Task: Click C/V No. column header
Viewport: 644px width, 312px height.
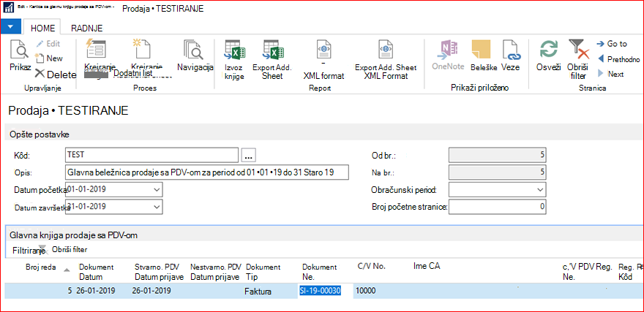Action: coord(372,267)
